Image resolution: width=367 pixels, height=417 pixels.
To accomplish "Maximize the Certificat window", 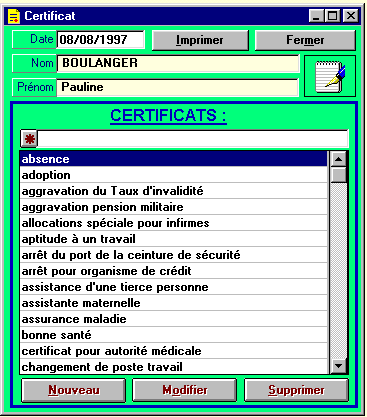I will click(x=333, y=16).
